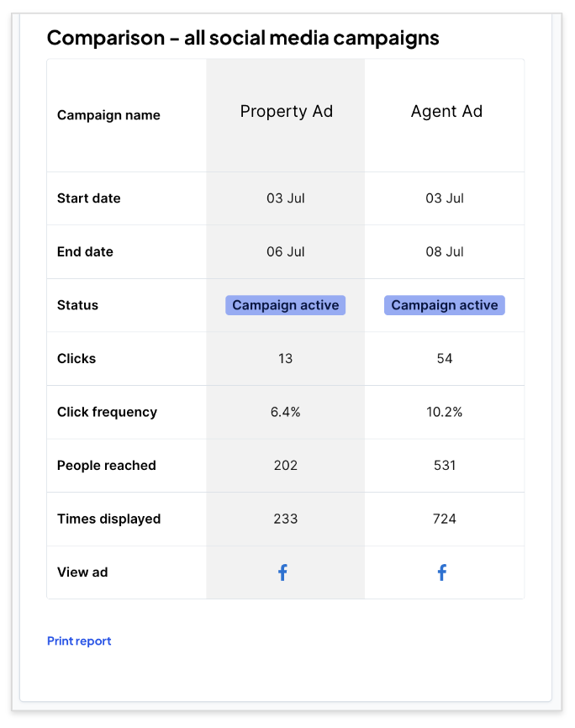The width and height of the screenshot is (575, 728).
Task: Click the People reached row label
Action: tap(107, 466)
